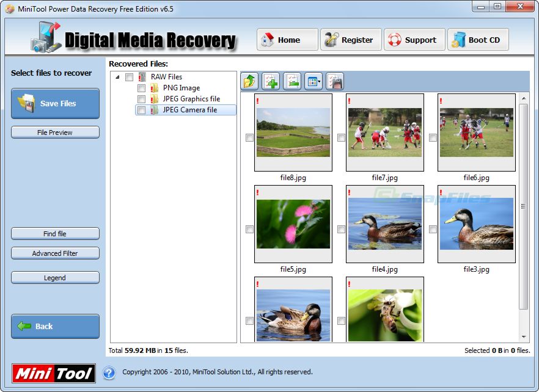539x392 pixels.
Task: Click the Boot CD button
Action: pyautogui.click(x=478, y=40)
